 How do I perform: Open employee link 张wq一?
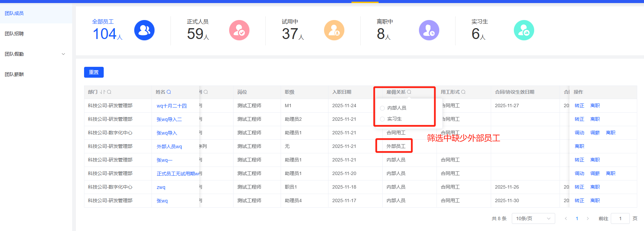[164, 160]
